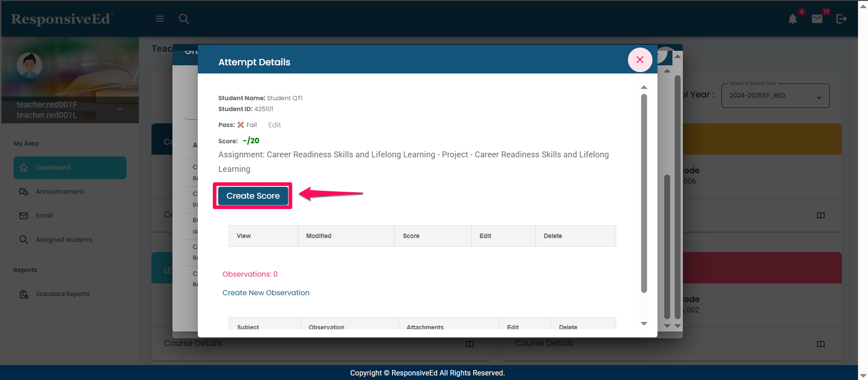Image resolution: width=868 pixels, height=380 pixels.
Task: Open the notifications bell icon
Action: [792, 19]
